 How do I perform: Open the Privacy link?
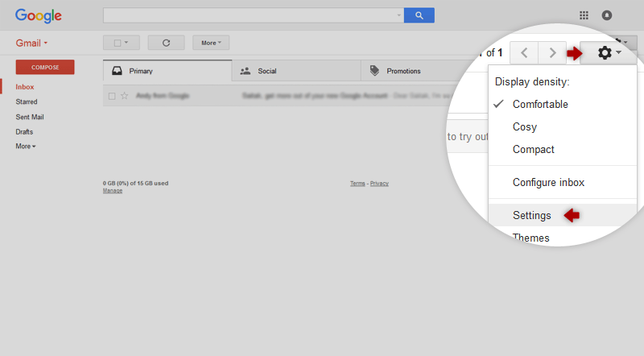pyautogui.click(x=379, y=184)
